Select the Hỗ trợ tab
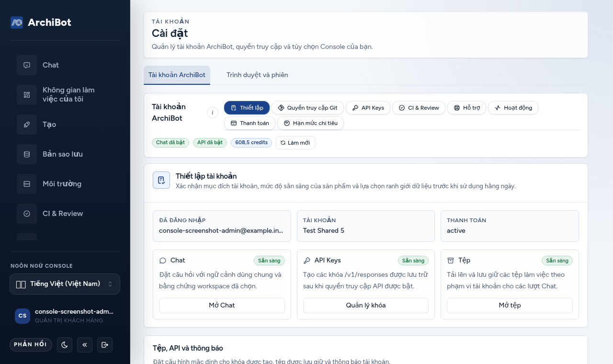613x364 pixels. (466, 108)
